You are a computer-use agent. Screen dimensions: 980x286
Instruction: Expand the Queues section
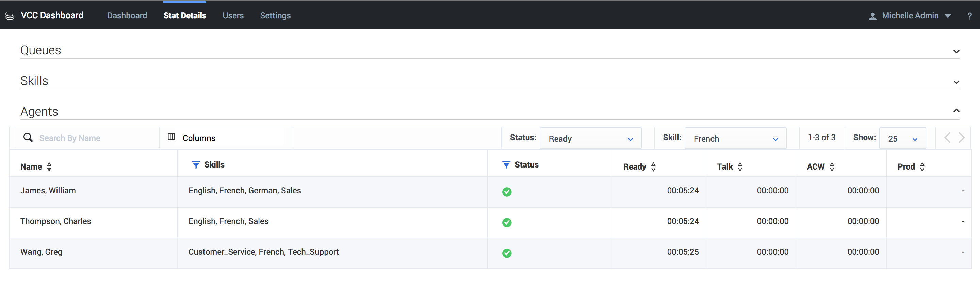click(956, 51)
